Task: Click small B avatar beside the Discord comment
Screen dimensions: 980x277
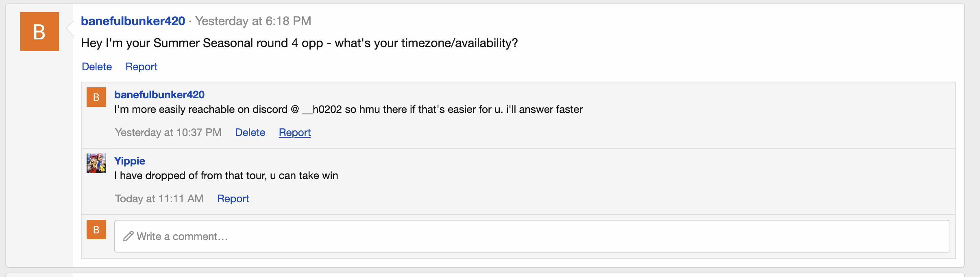Action: (x=96, y=97)
